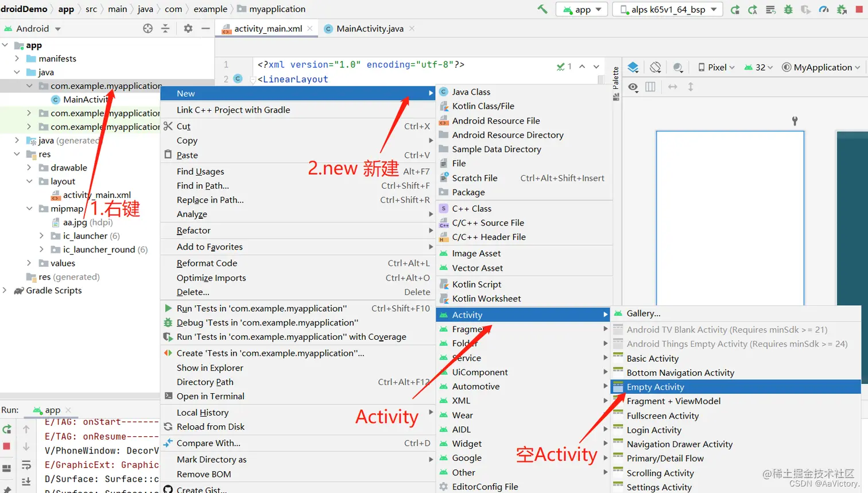Collapse the java folder
The image size is (868, 493).
click(x=17, y=72)
